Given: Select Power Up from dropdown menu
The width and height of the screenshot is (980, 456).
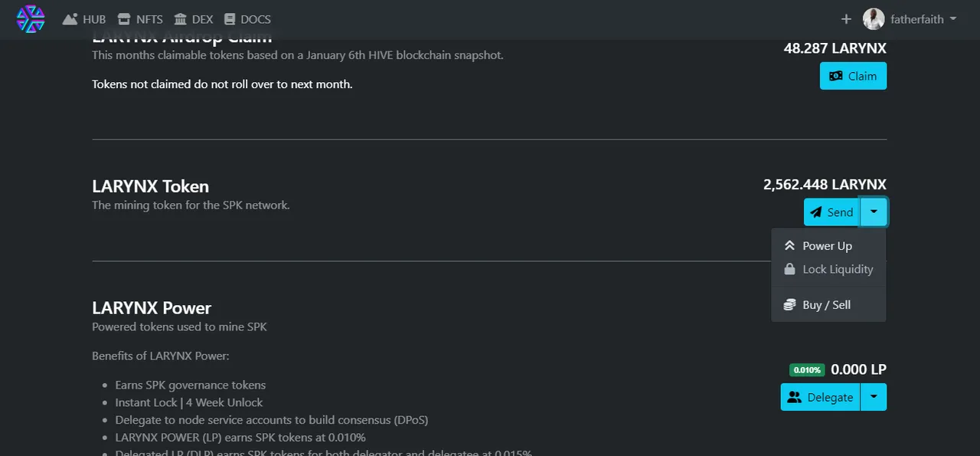Looking at the screenshot, I should [828, 246].
